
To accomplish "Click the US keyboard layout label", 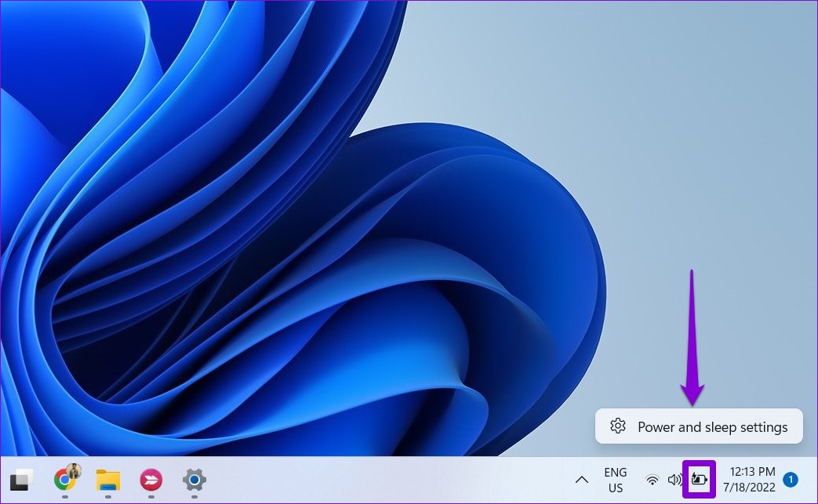I will click(616, 488).
